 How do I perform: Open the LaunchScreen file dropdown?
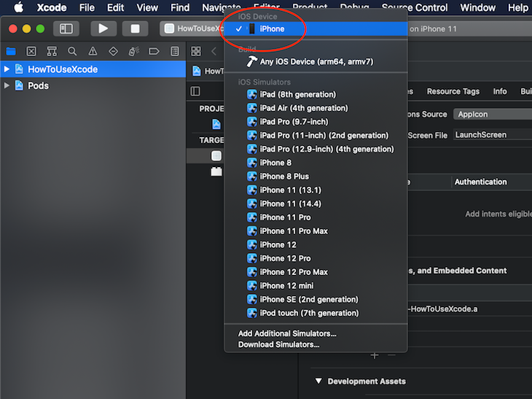pyautogui.click(x=493, y=135)
